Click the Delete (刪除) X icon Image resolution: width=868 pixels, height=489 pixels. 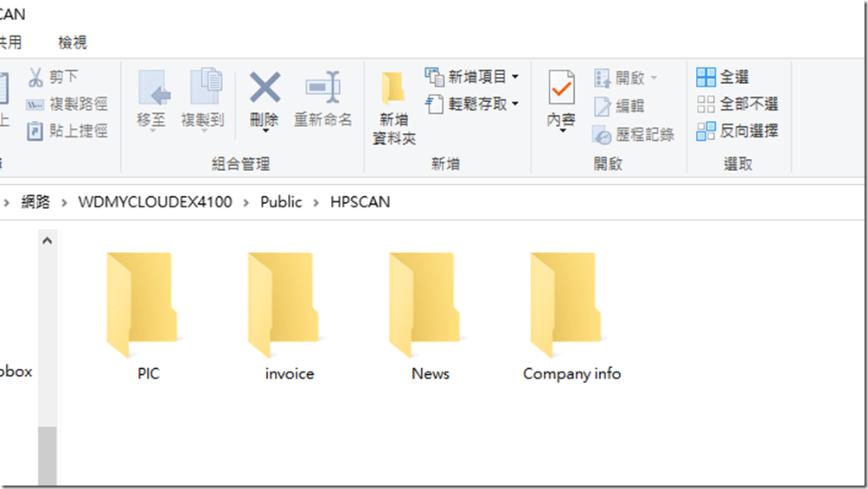265,87
